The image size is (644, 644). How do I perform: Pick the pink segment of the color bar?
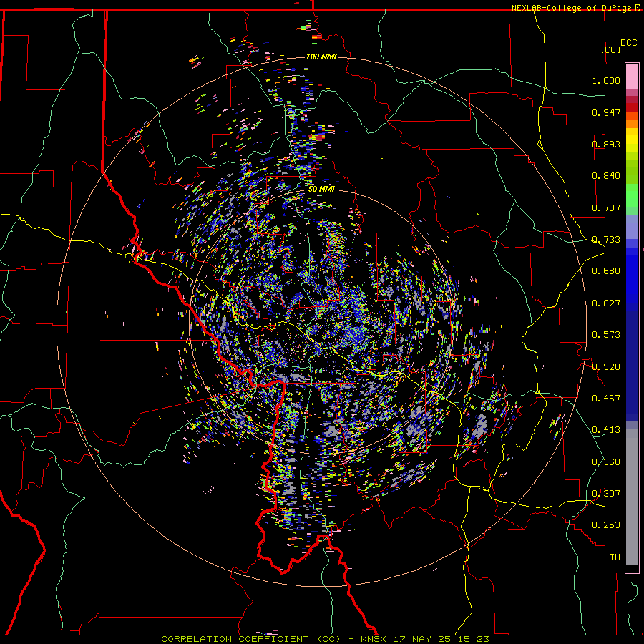(x=632, y=77)
